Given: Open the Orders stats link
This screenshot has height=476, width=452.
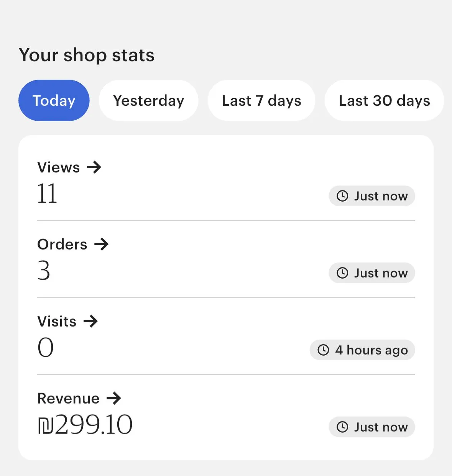Looking at the screenshot, I should point(62,245).
